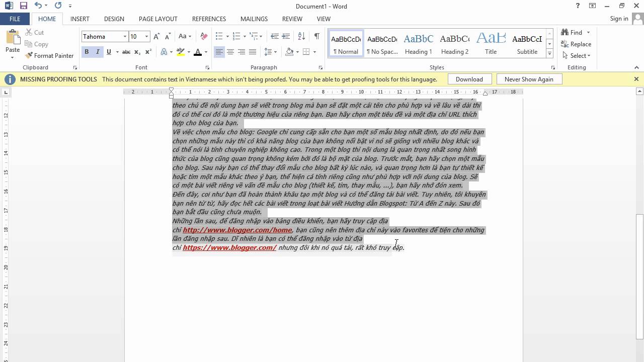Screen dimensions: 644x362
Task: Shrink font size with smaller A icon
Action: pyautogui.click(x=167, y=36)
